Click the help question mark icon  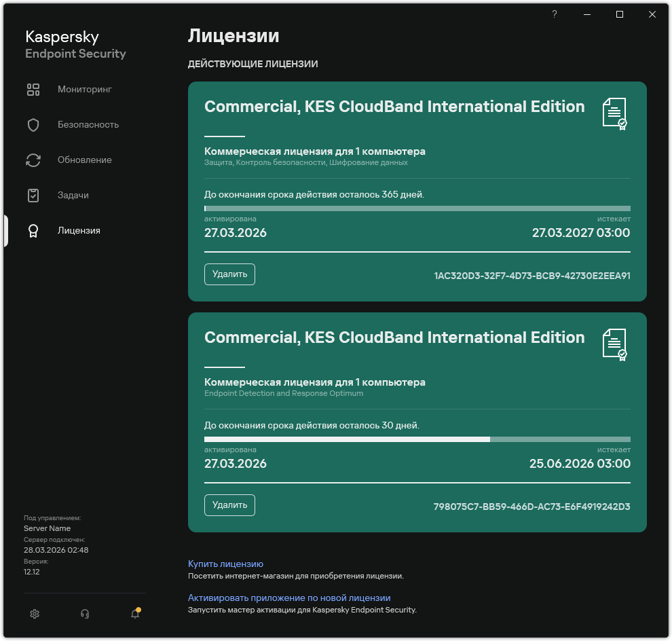pos(555,14)
